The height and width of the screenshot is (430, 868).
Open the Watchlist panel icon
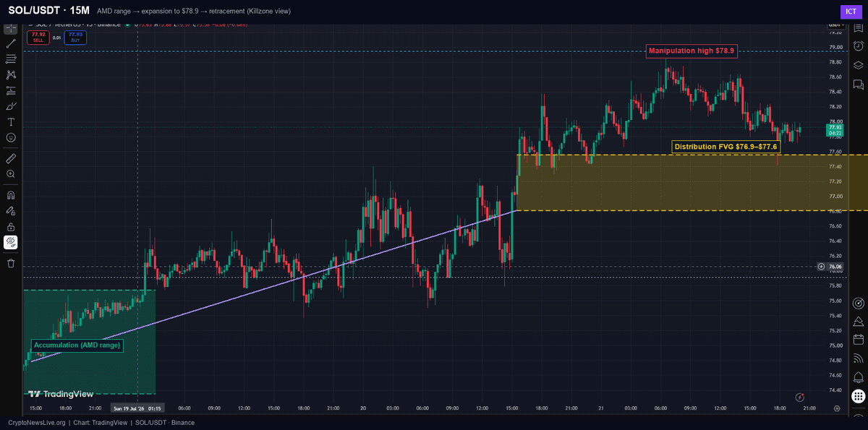(x=858, y=30)
